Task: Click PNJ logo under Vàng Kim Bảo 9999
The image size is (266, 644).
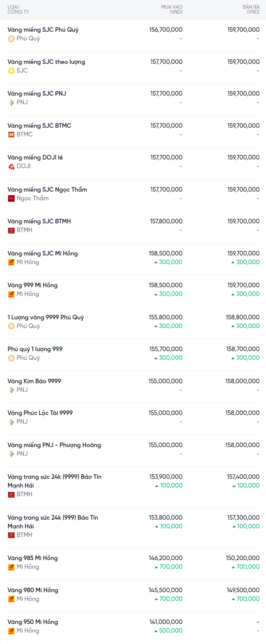Action: coord(11,390)
